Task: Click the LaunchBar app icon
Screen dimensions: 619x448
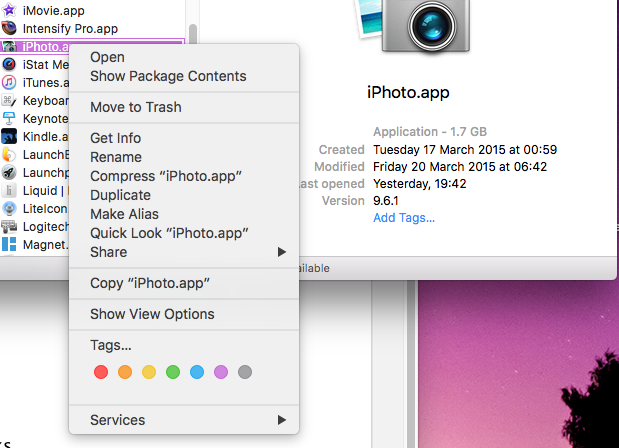Action: click(9, 154)
